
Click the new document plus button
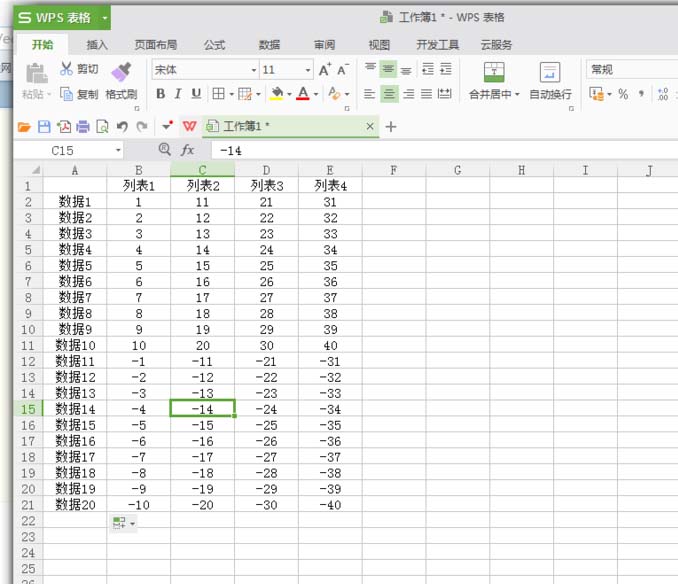pyautogui.click(x=390, y=127)
